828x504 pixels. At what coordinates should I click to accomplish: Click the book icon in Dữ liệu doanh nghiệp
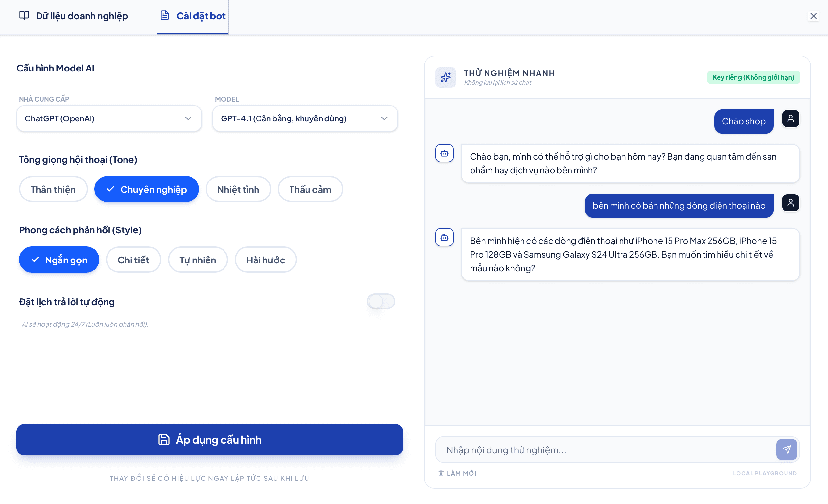[24, 15]
